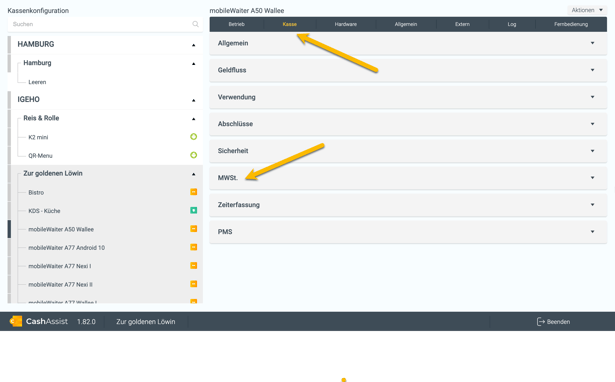The width and height of the screenshot is (615, 382).
Task: Collapse the HAMBURG group
Action: click(193, 45)
